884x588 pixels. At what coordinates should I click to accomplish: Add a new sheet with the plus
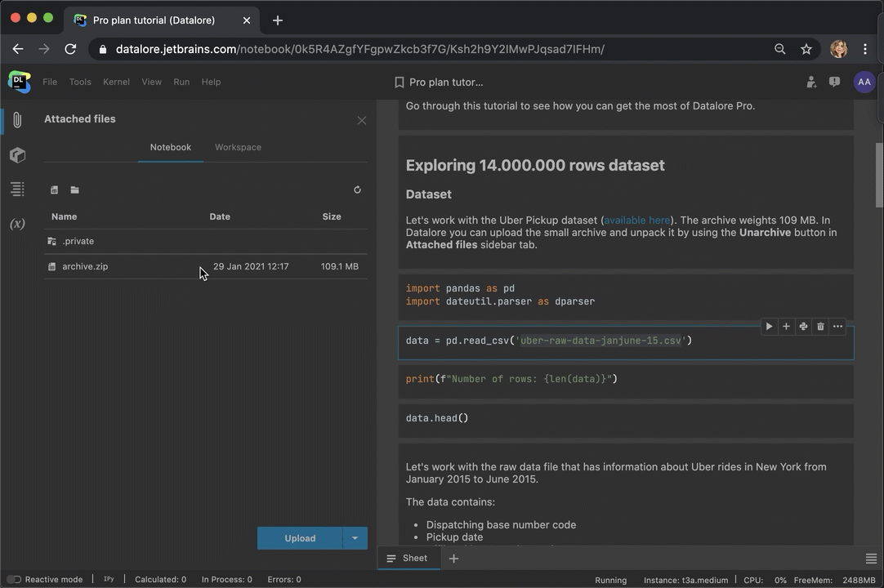tap(453, 558)
